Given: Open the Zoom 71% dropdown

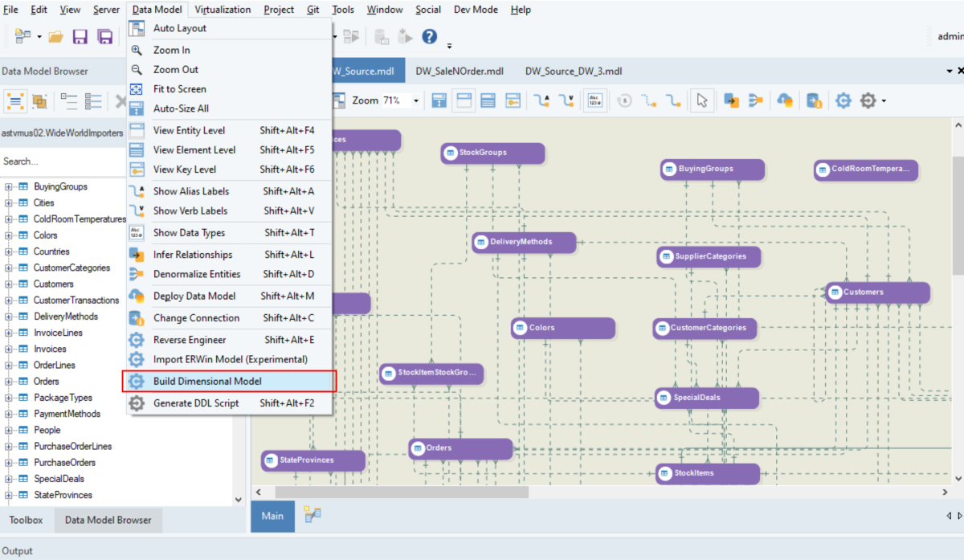Looking at the screenshot, I should [x=415, y=100].
